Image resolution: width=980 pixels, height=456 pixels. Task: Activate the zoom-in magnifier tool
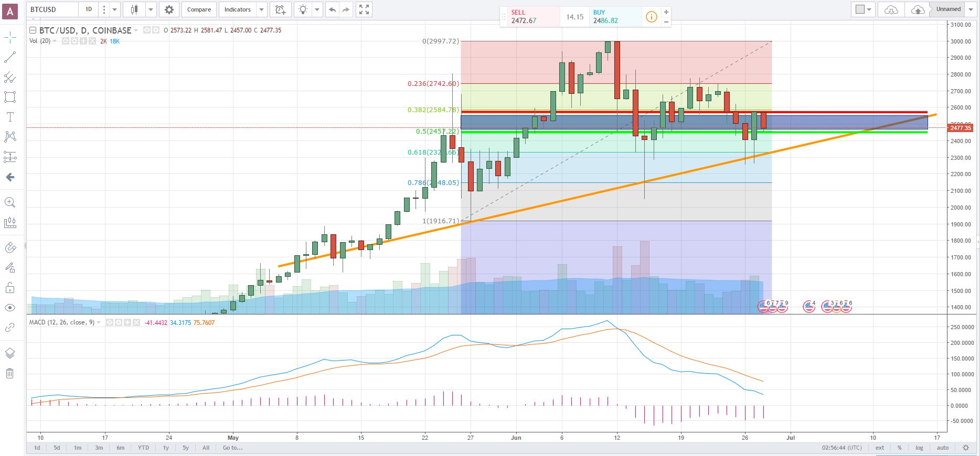10,202
